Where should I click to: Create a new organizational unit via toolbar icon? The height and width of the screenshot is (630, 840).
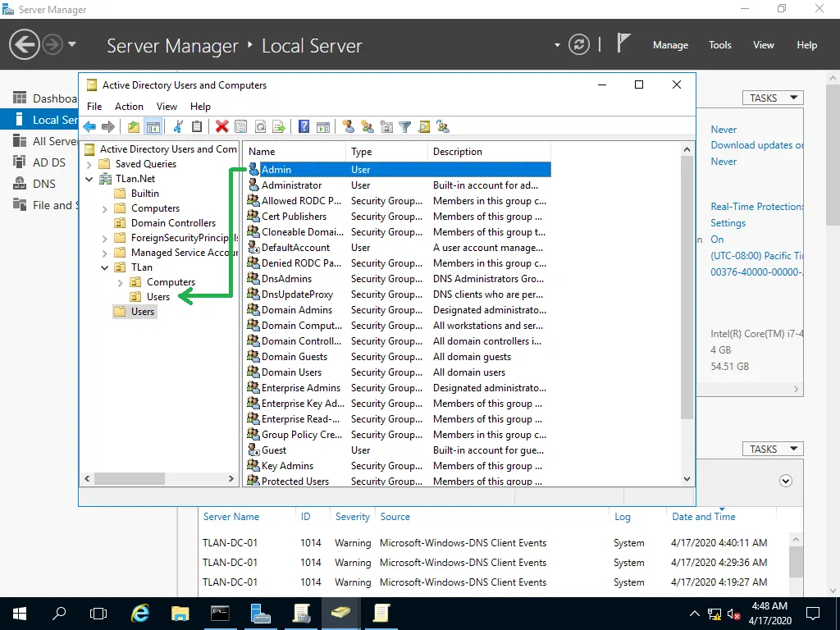pos(386,127)
